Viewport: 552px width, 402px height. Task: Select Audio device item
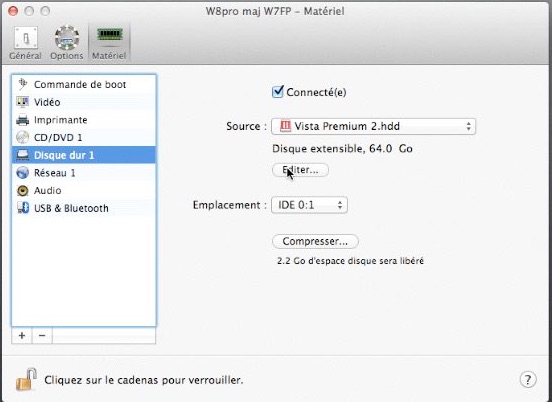click(x=84, y=190)
